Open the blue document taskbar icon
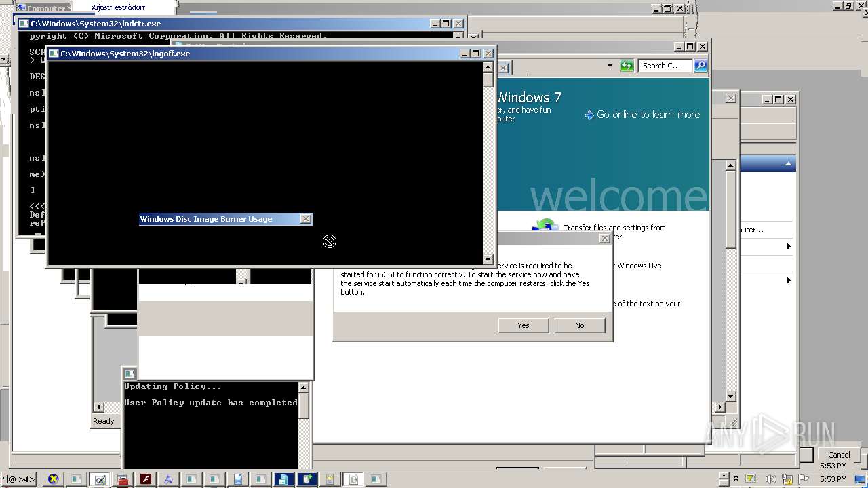Viewport: 868px width, 488px height. [238, 479]
